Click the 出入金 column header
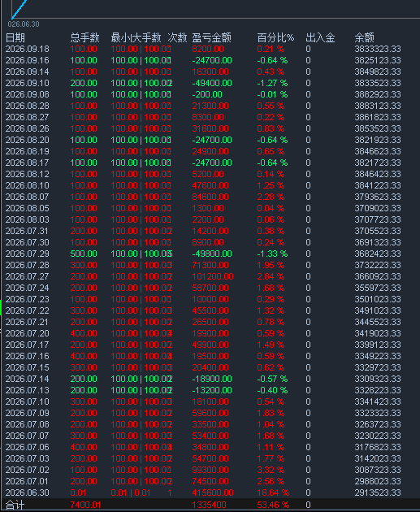The width and height of the screenshot is (420, 512). 320,38
